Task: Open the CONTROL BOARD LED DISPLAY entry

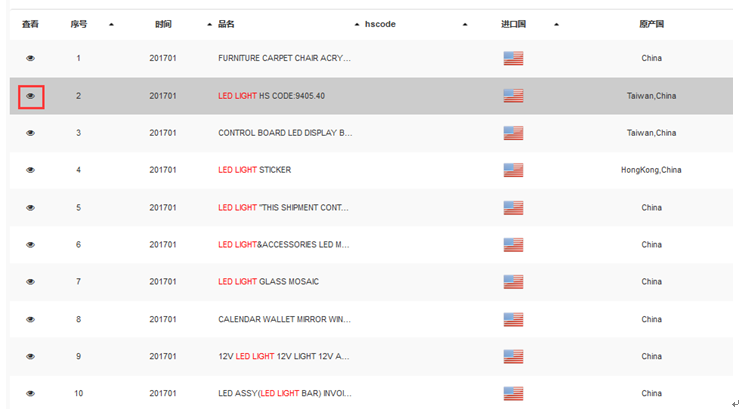Action: coord(285,133)
